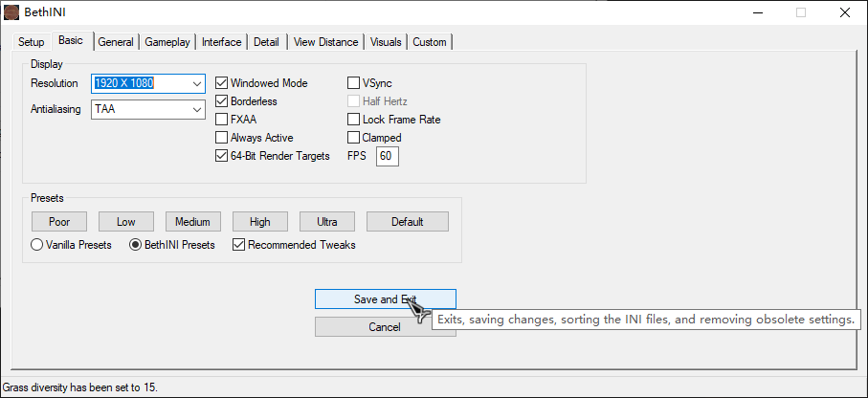Switch to the Detail tab
Screen dimensions: 868x398
(x=266, y=42)
